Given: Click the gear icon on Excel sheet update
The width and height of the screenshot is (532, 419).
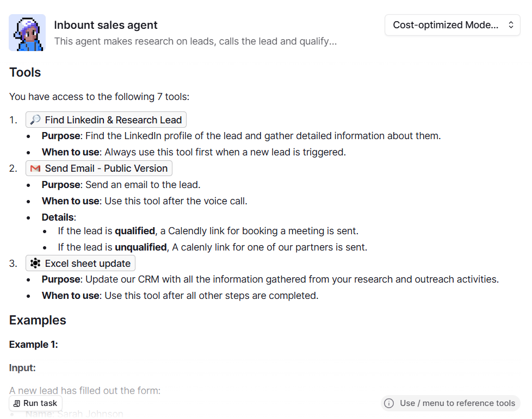Looking at the screenshot, I should (x=35, y=264).
